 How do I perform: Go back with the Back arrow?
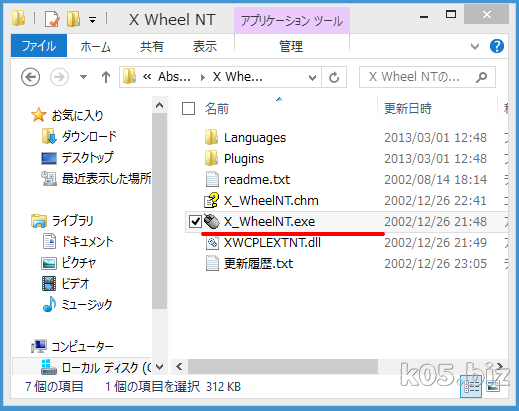pos(31,77)
